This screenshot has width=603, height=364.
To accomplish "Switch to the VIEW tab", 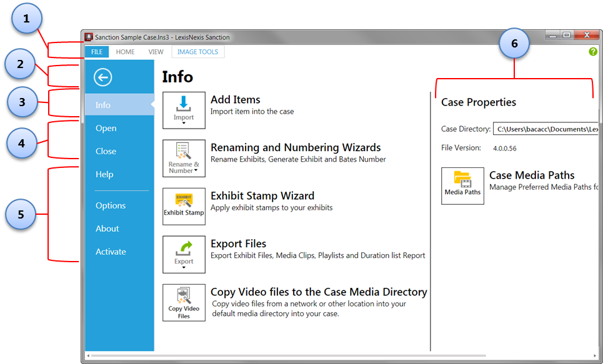I will [156, 52].
